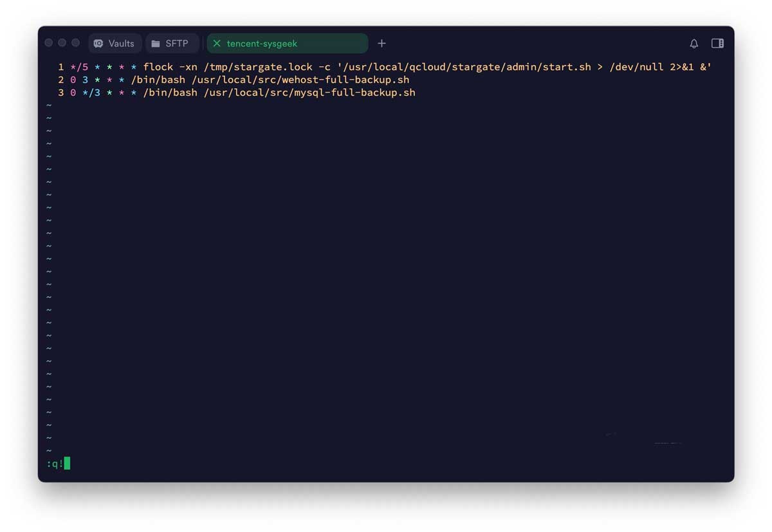Open notifications with the bell icon

(x=694, y=43)
